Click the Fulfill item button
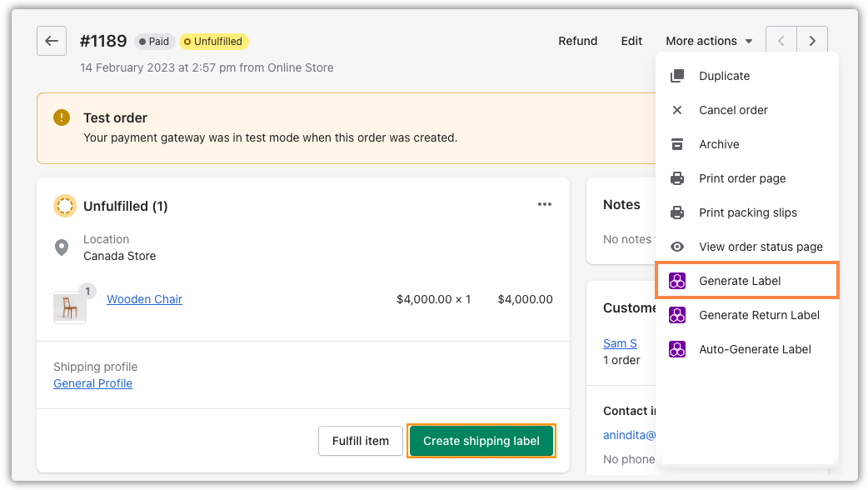 click(361, 441)
